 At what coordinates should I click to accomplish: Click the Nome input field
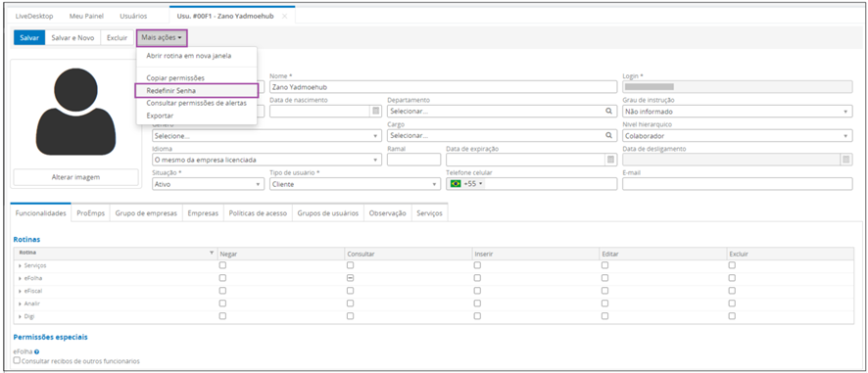pos(444,87)
